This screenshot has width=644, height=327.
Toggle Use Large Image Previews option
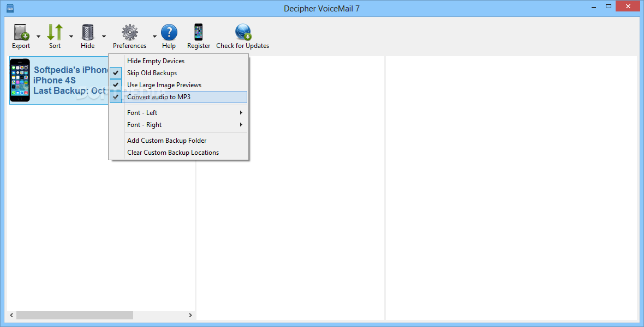(x=178, y=85)
